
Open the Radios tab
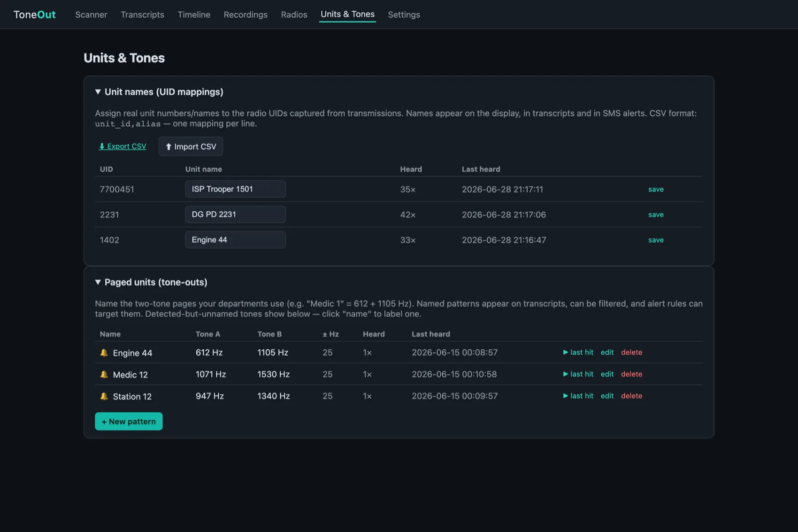pyautogui.click(x=294, y=15)
